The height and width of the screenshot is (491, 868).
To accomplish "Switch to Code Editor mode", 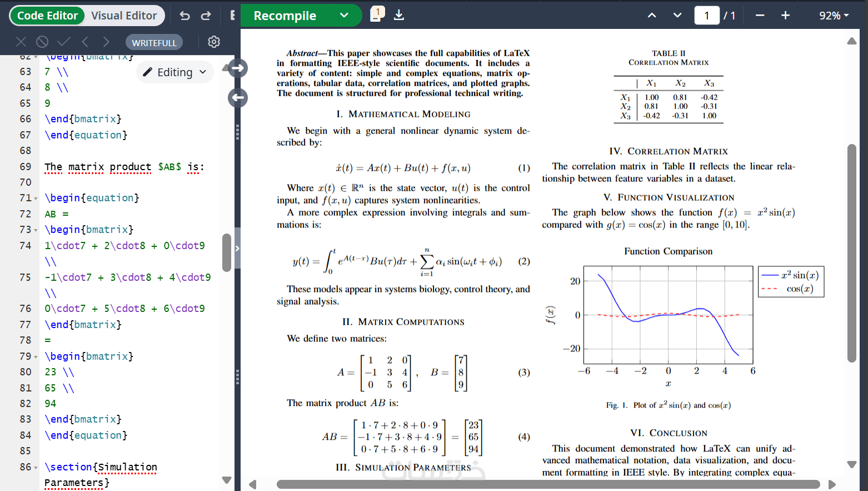I will click(x=47, y=16).
